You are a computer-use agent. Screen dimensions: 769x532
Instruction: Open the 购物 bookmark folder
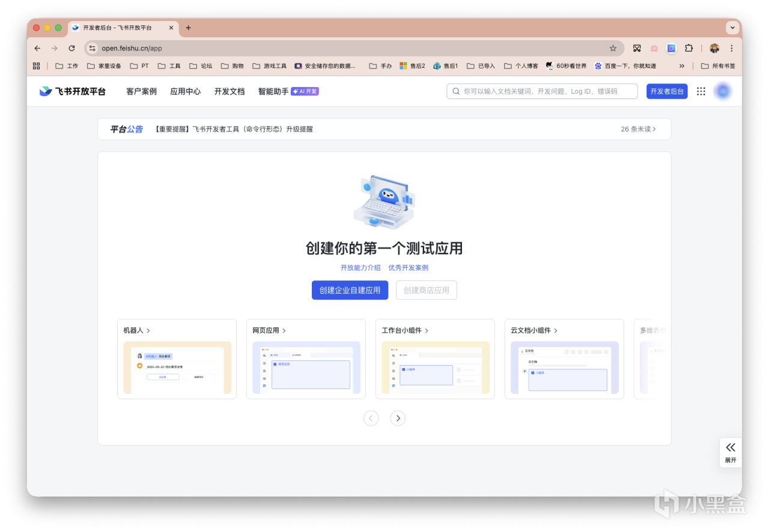[x=232, y=66]
